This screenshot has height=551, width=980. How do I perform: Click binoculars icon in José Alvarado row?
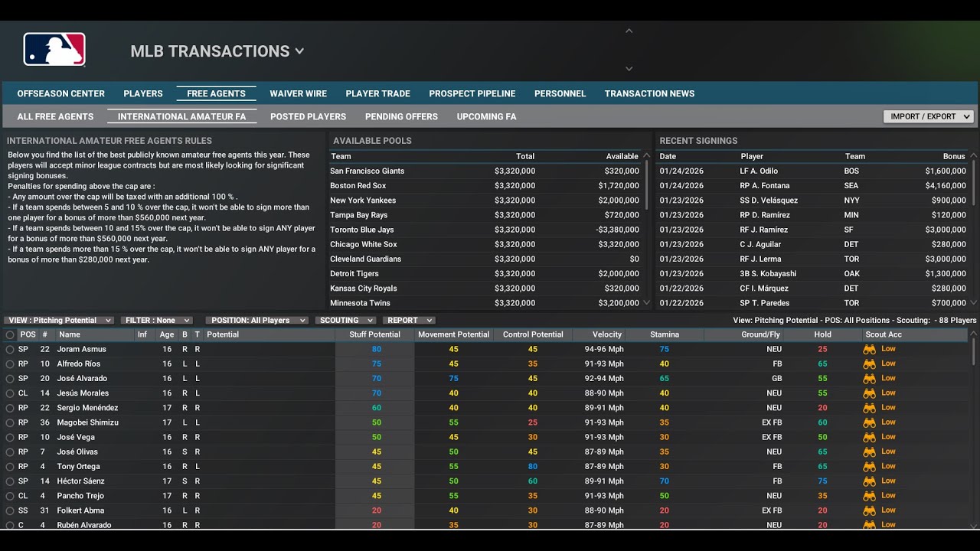(870, 378)
